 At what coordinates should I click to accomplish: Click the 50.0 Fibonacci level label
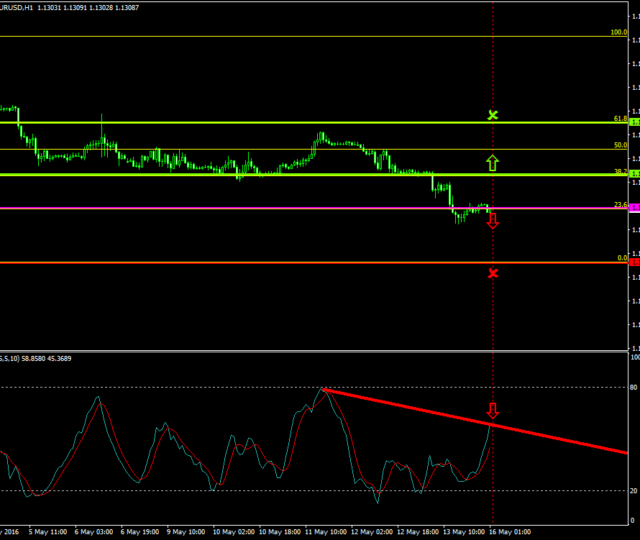click(620, 145)
